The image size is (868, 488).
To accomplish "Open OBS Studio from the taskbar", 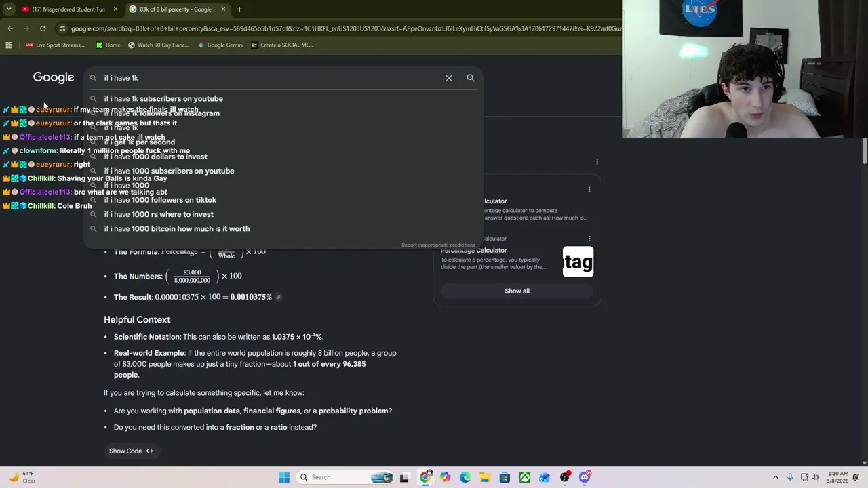I will (565, 477).
